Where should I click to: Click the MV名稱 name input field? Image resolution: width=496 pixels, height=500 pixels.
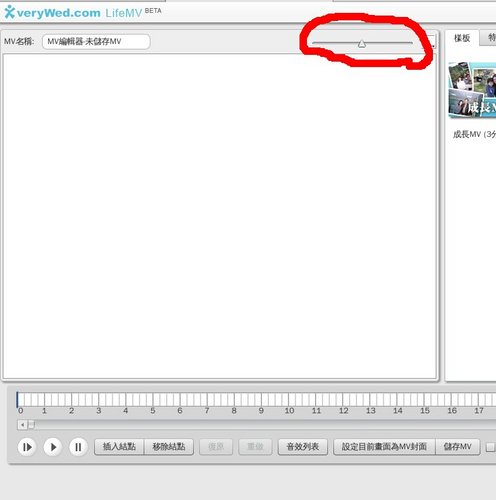pos(96,42)
